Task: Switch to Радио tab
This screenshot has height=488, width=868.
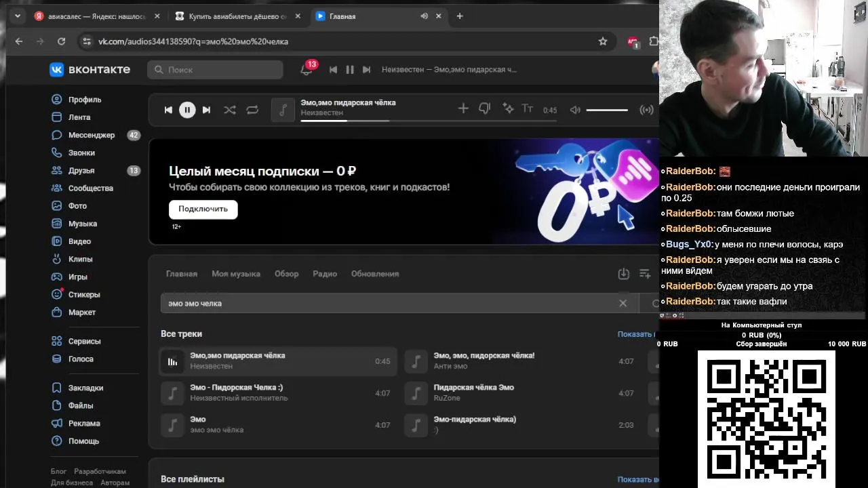Action: pyautogui.click(x=325, y=274)
